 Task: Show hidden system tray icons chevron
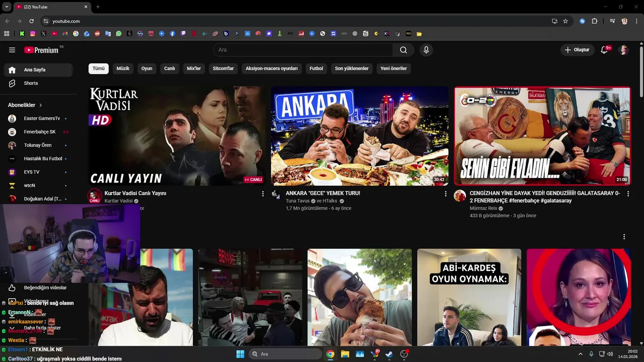coord(580,354)
